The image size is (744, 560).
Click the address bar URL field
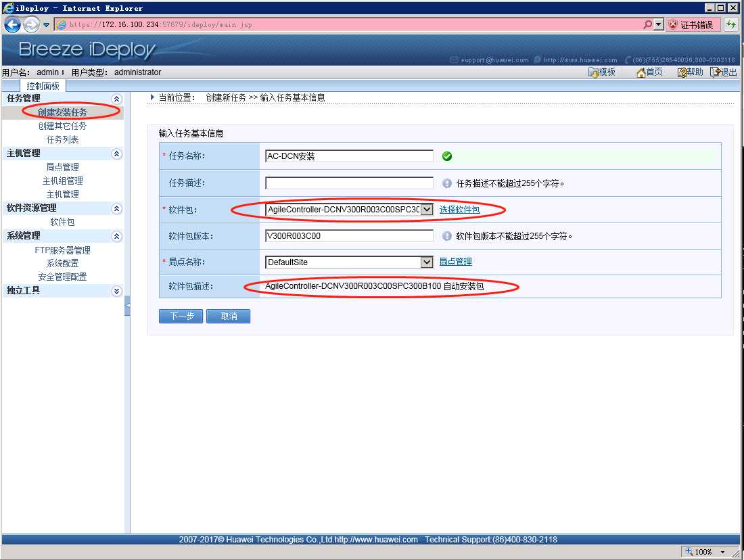349,24
